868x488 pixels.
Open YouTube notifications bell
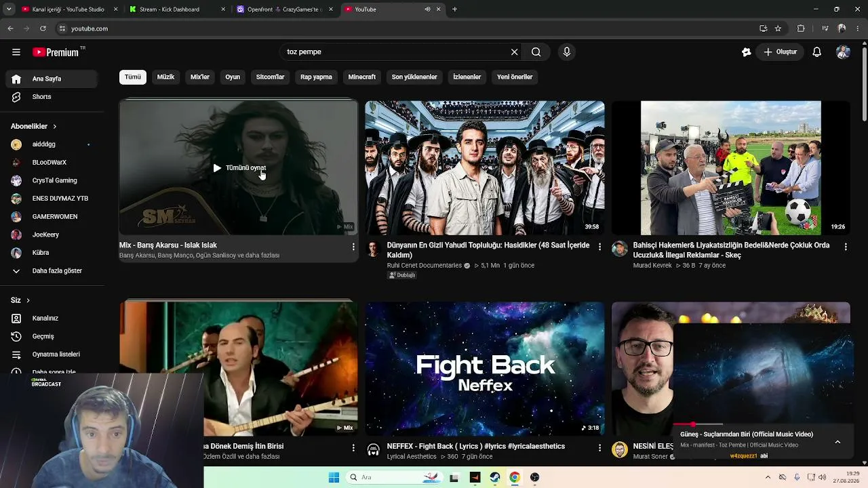(x=817, y=52)
